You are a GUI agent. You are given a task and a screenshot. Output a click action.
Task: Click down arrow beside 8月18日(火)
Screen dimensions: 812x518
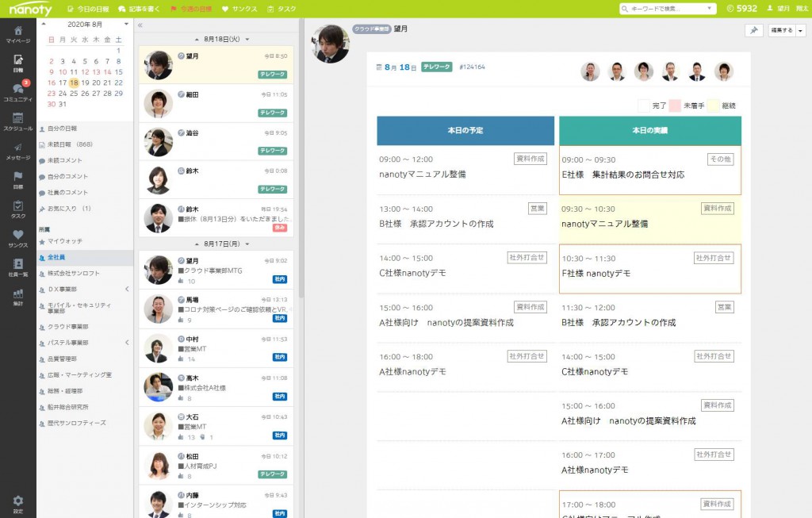coord(247,40)
